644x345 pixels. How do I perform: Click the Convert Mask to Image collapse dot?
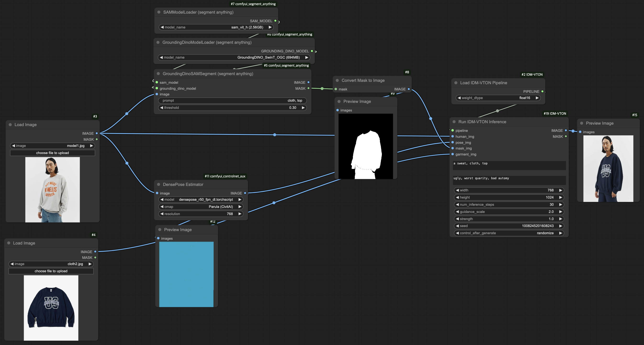click(337, 80)
